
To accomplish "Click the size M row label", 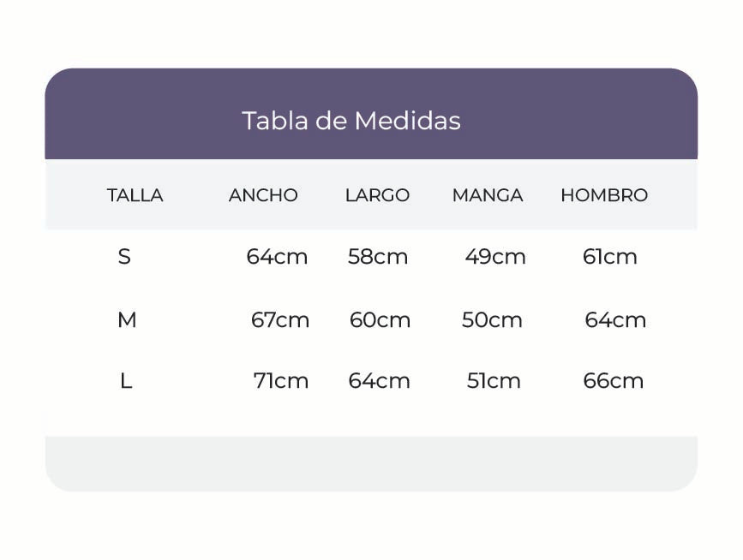I will (x=127, y=320).
